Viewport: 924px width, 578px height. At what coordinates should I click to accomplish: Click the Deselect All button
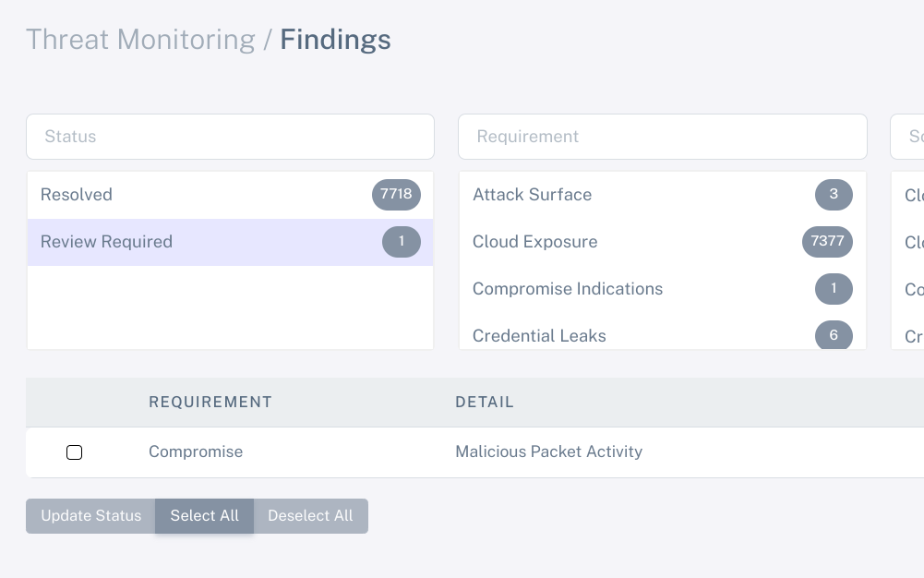pos(310,516)
